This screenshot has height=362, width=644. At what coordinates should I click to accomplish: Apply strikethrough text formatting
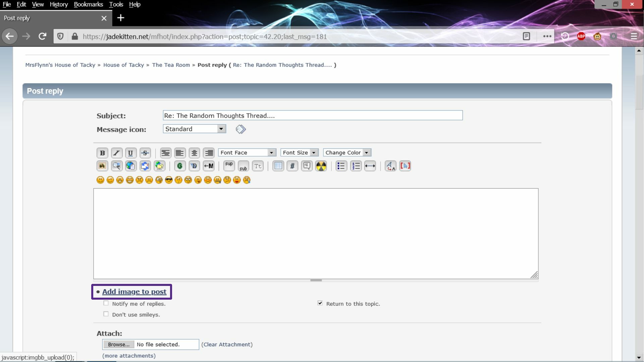click(145, 153)
